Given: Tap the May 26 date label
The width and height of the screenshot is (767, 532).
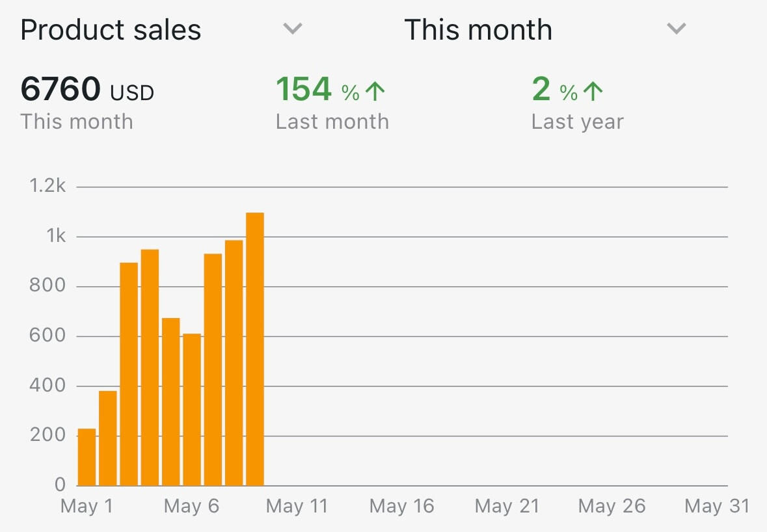Looking at the screenshot, I should coord(612,507).
